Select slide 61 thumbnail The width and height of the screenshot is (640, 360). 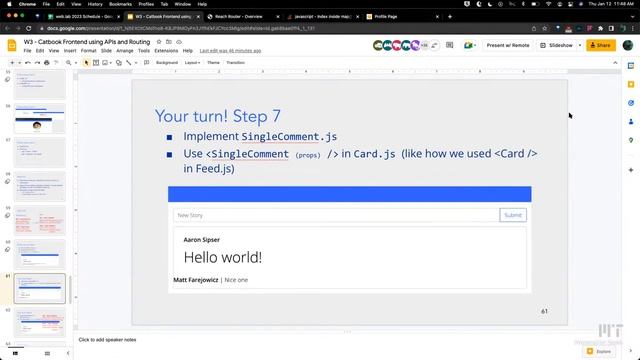tap(40, 289)
